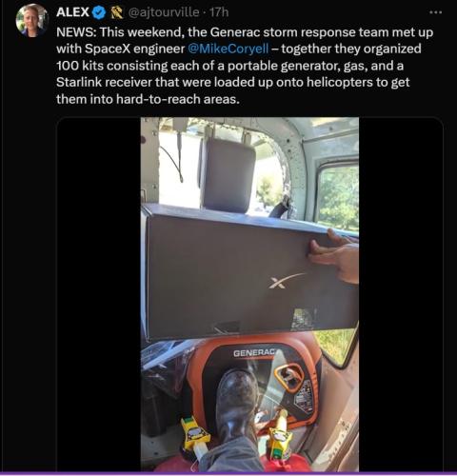The height and width of the screenshot is (476, 457).
Task: Click the black letterbox right of video
Action: (x=401, y=294)
